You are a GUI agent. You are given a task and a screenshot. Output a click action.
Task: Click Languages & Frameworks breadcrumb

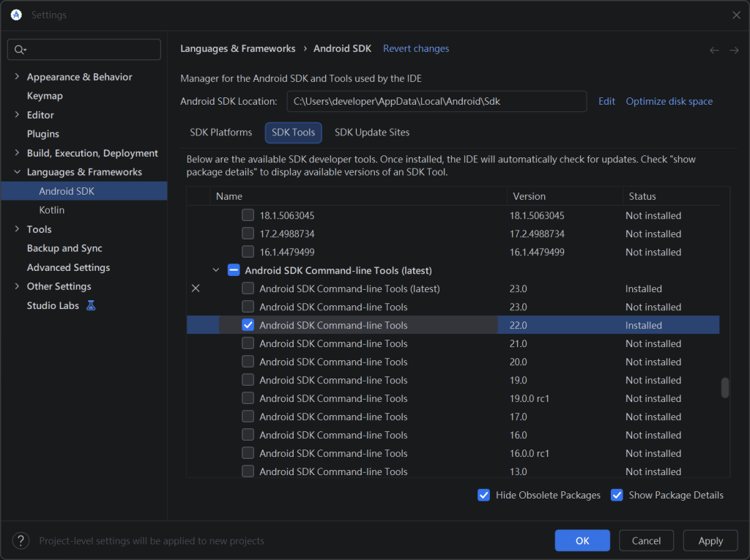(x=238, y=49)
